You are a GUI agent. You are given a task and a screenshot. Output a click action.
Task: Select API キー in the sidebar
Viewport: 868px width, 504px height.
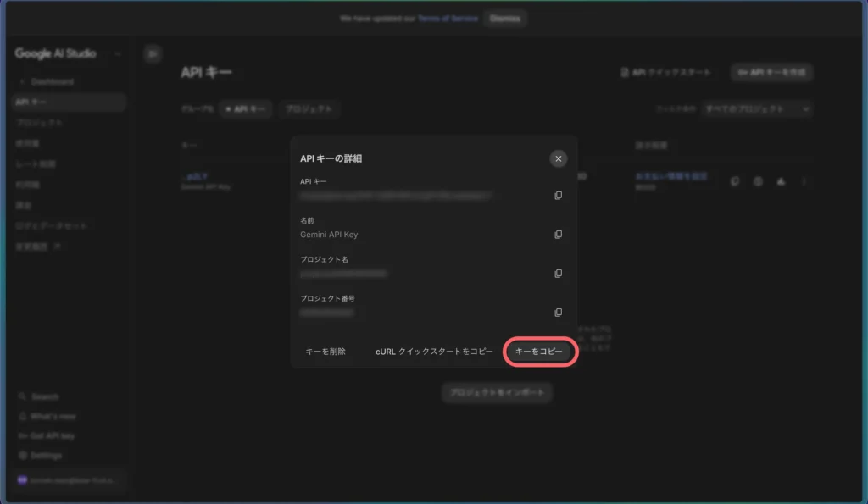point(69,102)
